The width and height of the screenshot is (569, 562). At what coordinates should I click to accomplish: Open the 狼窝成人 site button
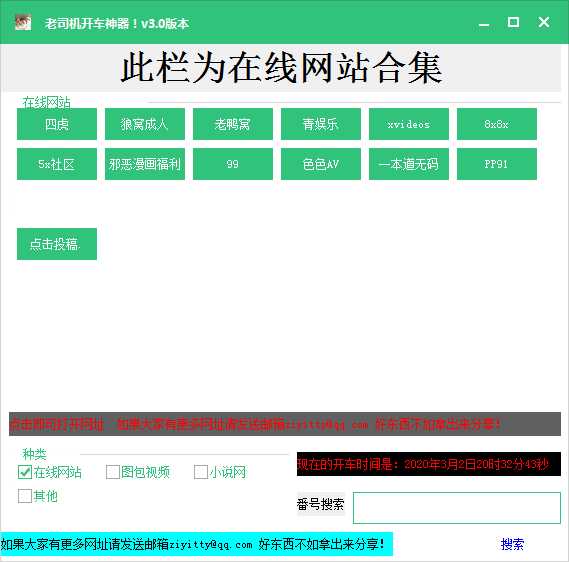click(145, 124)
